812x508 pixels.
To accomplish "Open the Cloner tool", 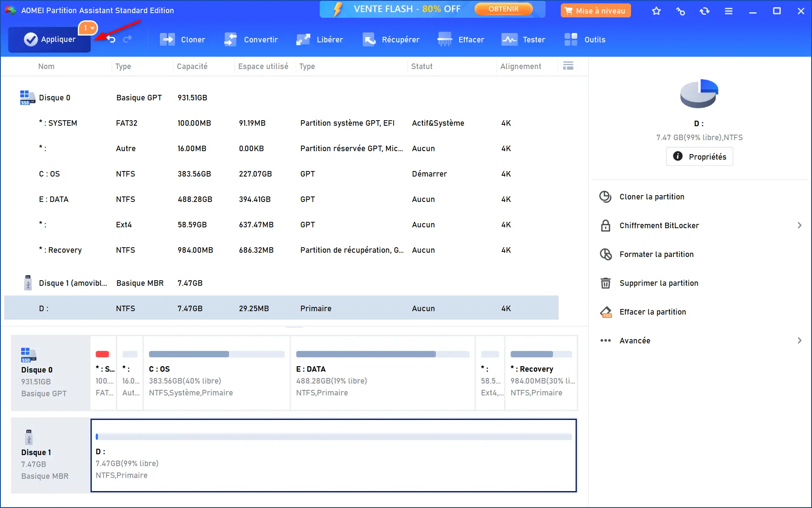I will coord(182,39).
